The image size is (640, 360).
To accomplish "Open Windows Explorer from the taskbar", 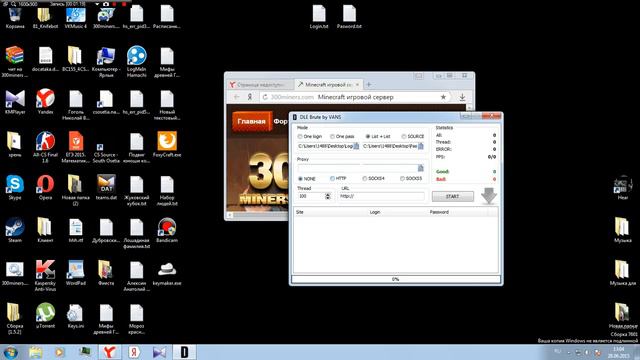I will (x=36, y=352).
